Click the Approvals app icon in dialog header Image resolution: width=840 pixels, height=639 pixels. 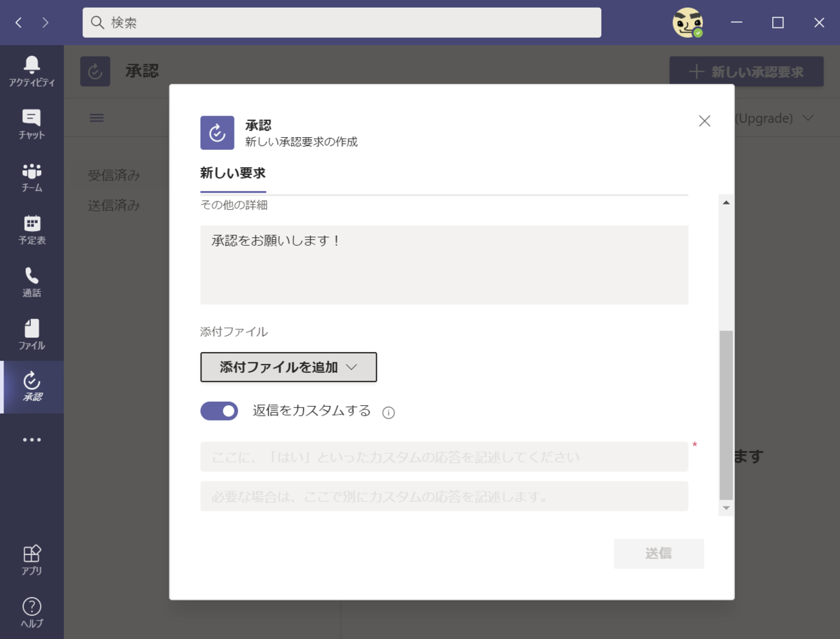217,132
